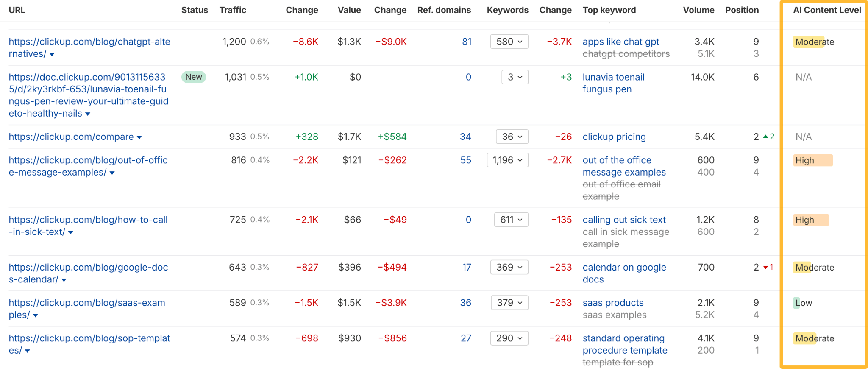
Task: Open the caret menu next to clickup.com/compare
Action: [139, 137]
